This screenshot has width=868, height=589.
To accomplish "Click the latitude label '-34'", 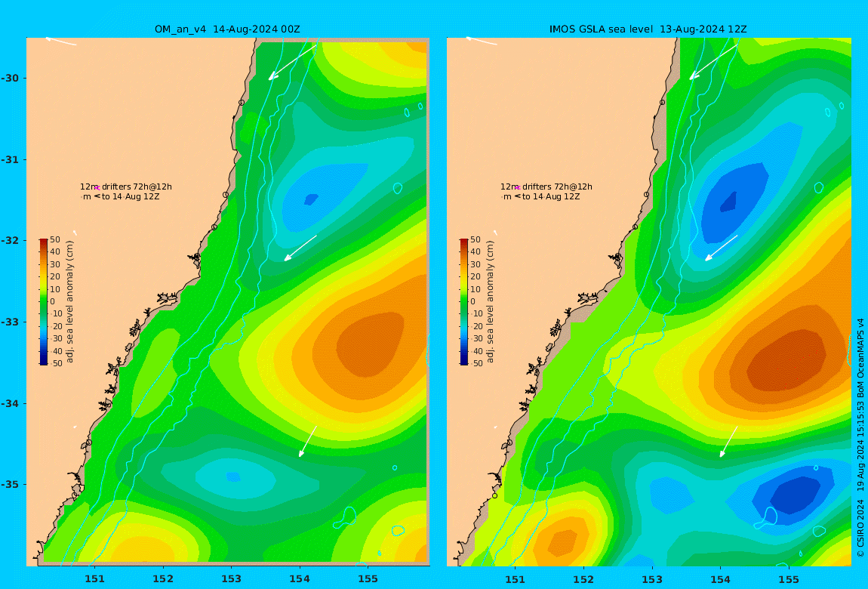I will click(10, 403).
